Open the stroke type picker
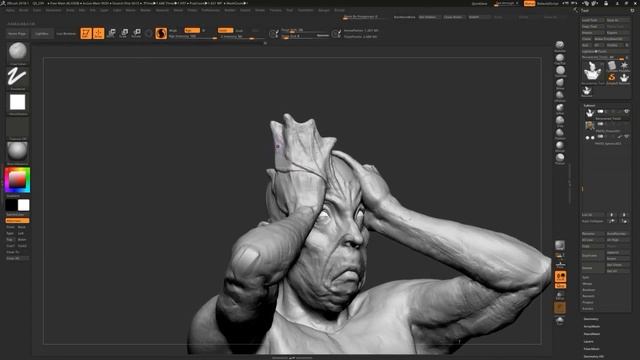Image resolution: width=640 pixels, height=360 pixels. click(x=18, y=77)
